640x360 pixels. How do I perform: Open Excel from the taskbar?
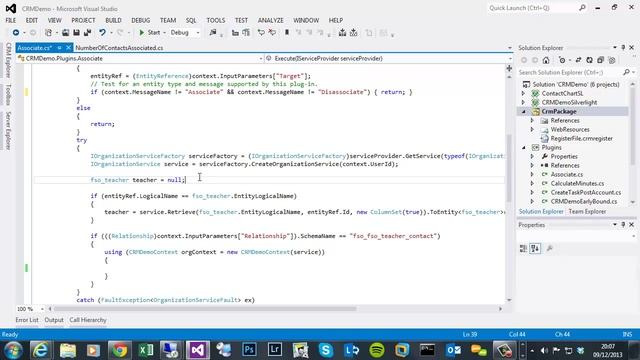click(145, 350)
